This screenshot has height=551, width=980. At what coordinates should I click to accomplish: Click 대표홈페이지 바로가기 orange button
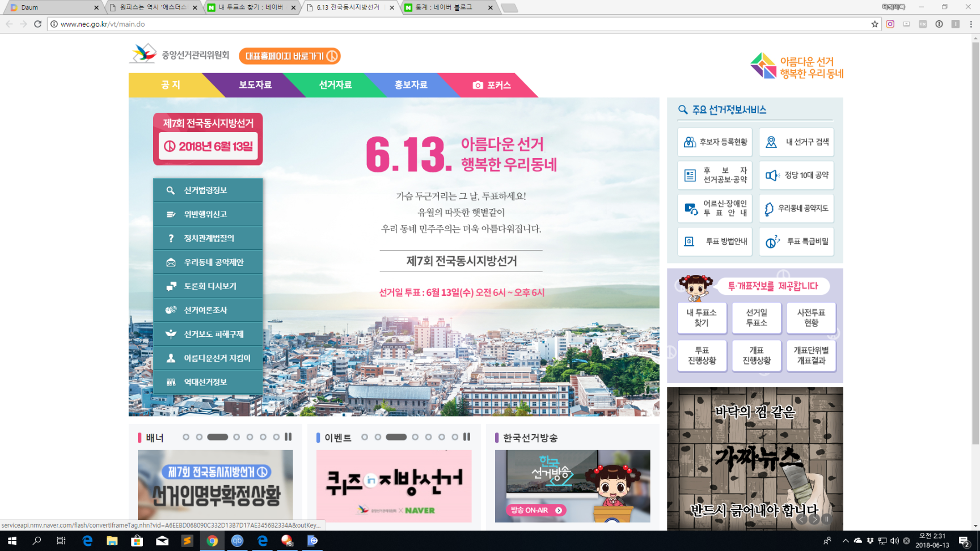[x=290, y=56]
